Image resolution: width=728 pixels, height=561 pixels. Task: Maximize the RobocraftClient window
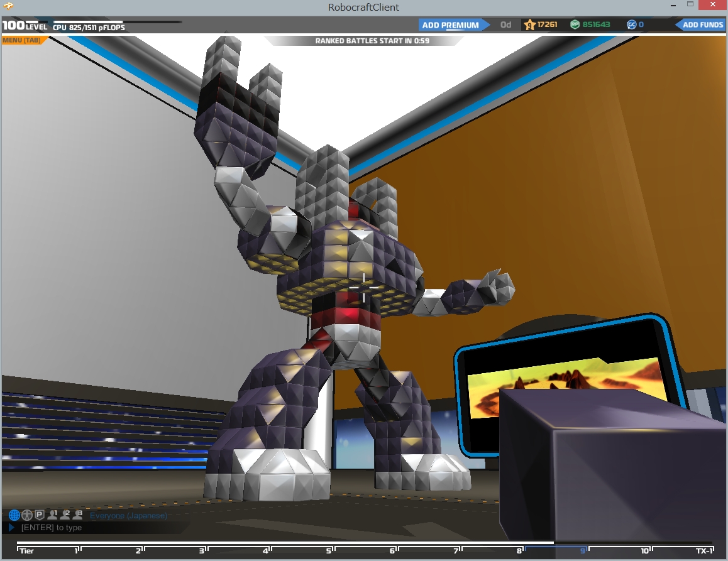point(690,4)
